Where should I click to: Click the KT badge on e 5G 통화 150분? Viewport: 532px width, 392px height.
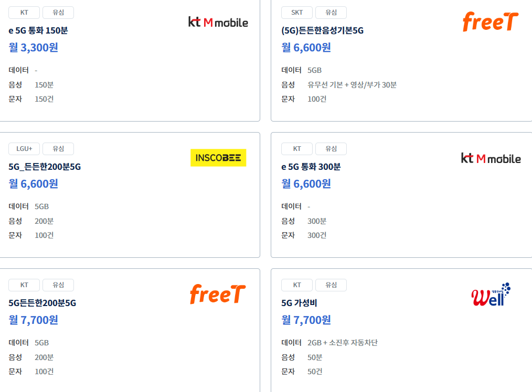(24, 12)
